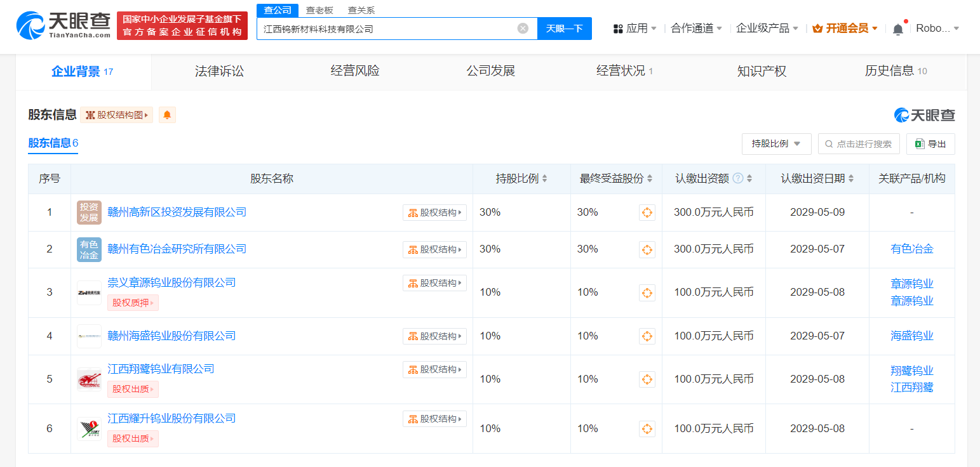Sort by 持股比例 column

(x=544, y=179)
